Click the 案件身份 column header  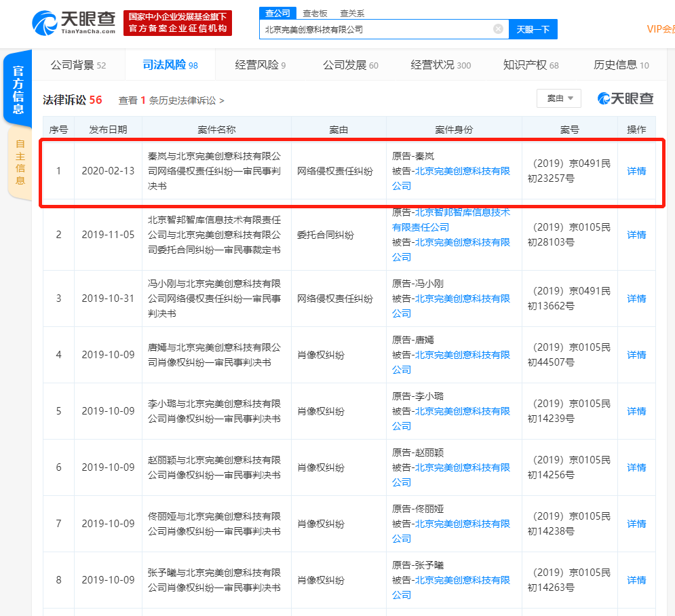[x=454, y=130]
